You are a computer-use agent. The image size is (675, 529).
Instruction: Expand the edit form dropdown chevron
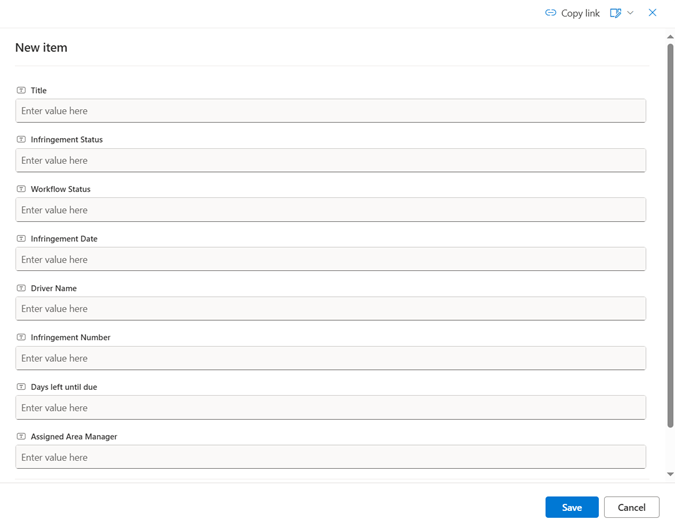631,13
